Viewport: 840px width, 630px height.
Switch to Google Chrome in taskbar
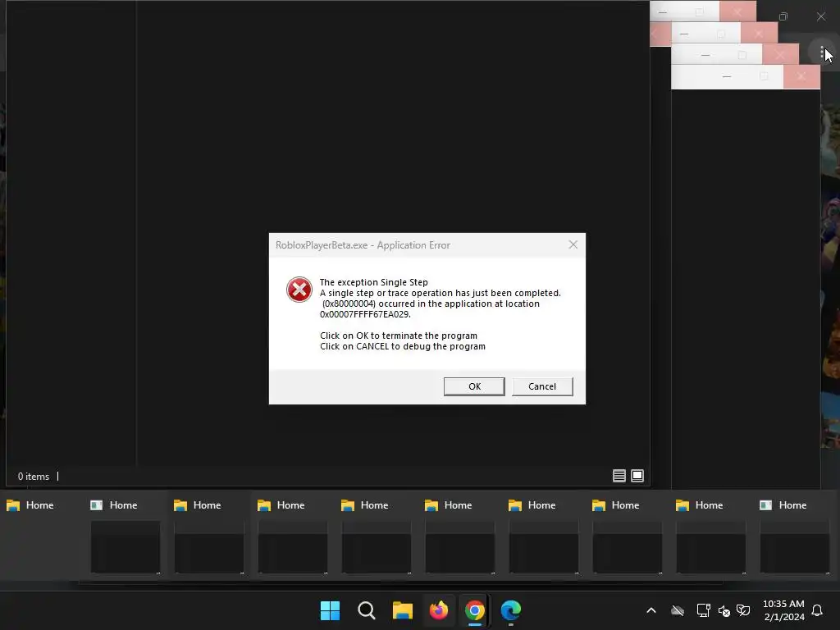pyautogui.click(x=475, y=610)
